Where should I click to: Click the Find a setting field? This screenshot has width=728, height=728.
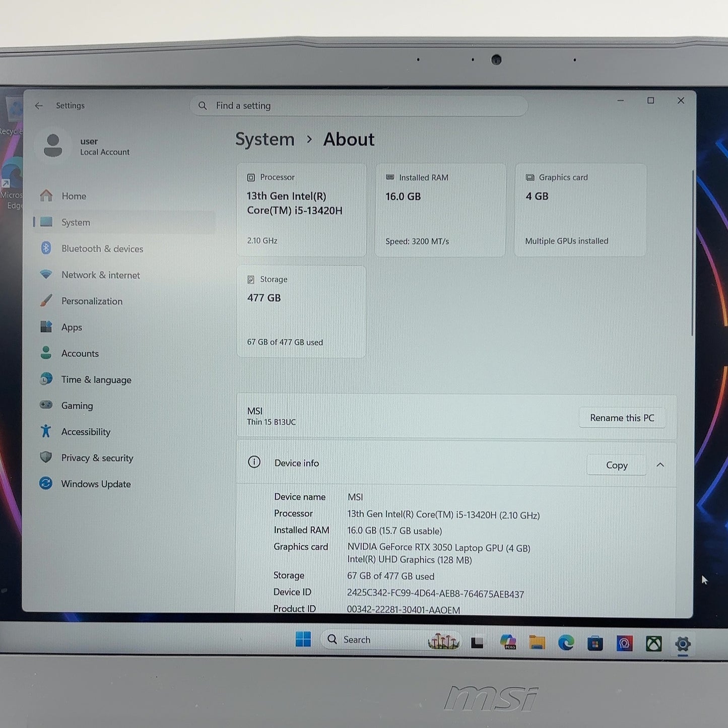tap(359, 106)
